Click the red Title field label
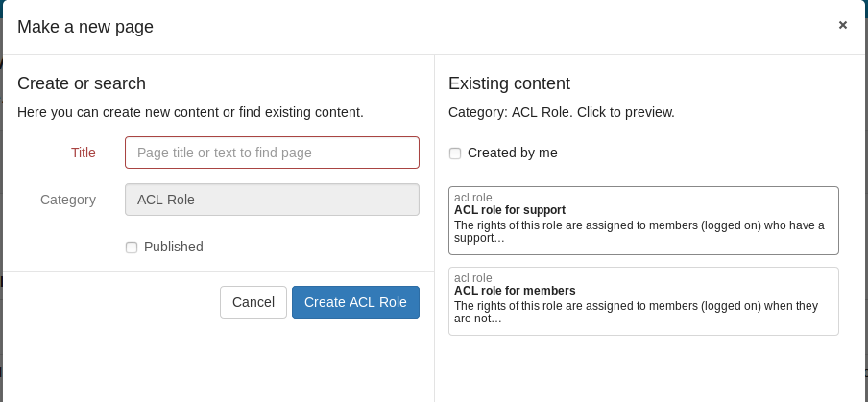 (x=84, y=153)
